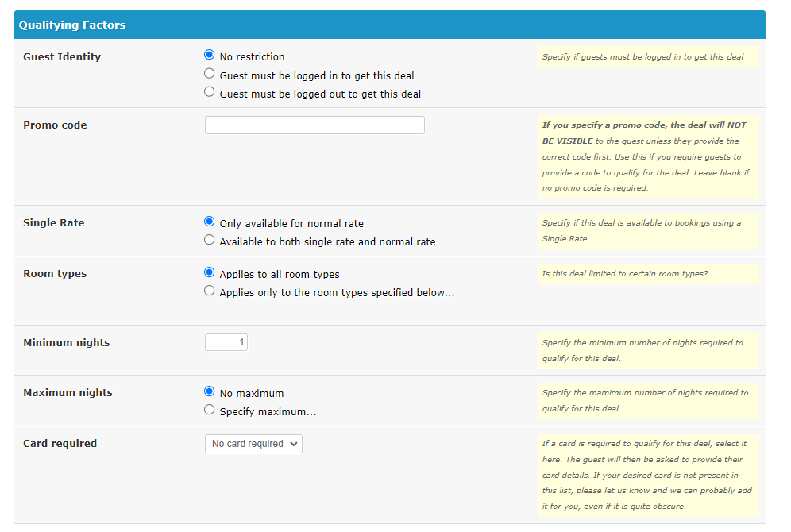Choose Guest must be logged out option
This screenshot has width=791, height=532.
[210, 92]
